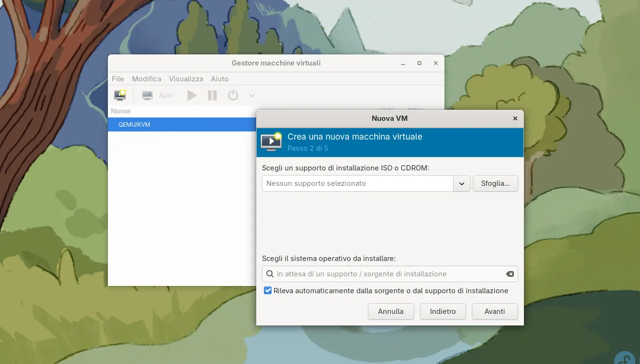Open the File menu
This screenshot has width=640, height=364.
click(118, 78)
